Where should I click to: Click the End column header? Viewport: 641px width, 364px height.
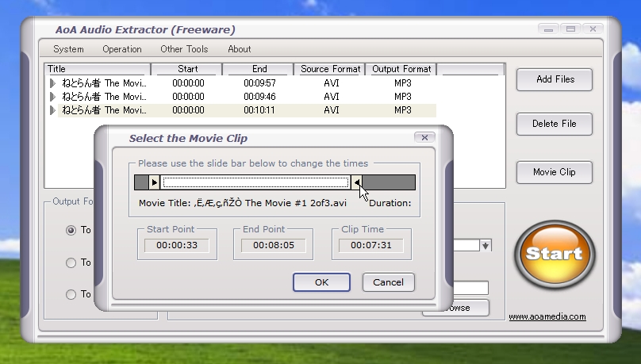point(259,69)
